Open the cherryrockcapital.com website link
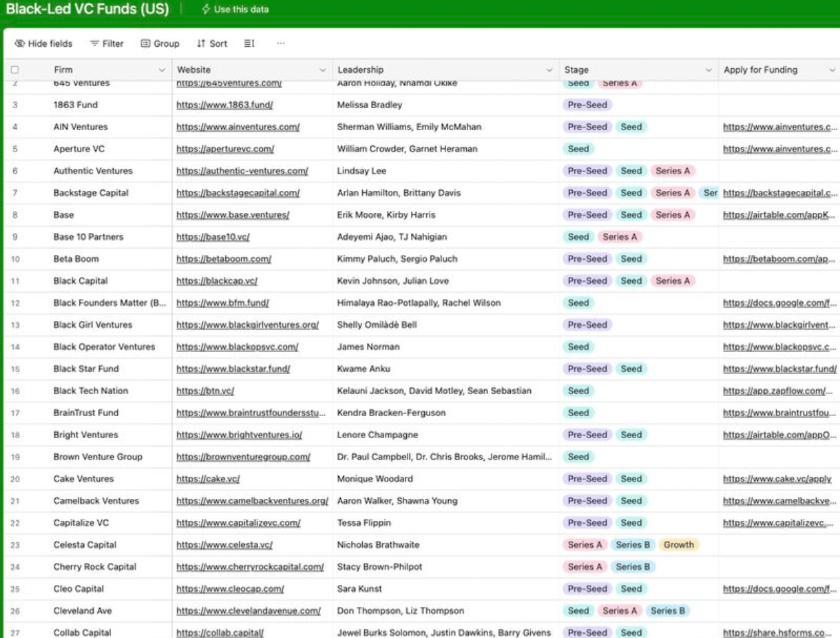The height and width of the screenshot is (638, 840). click(250, 567)
